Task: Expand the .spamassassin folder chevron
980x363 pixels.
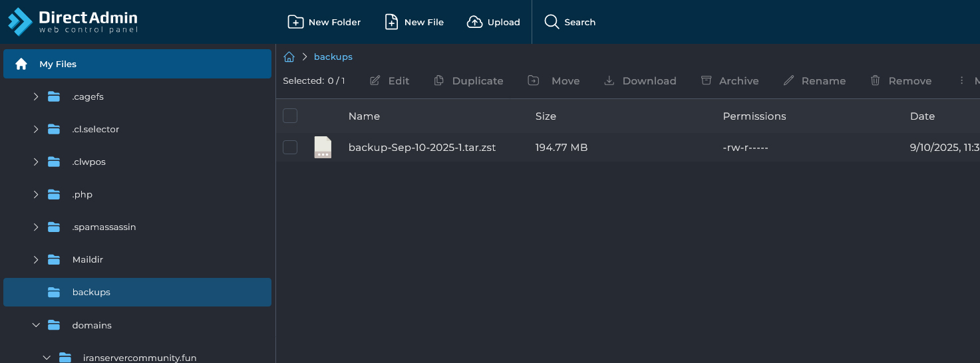Action: 36,227
